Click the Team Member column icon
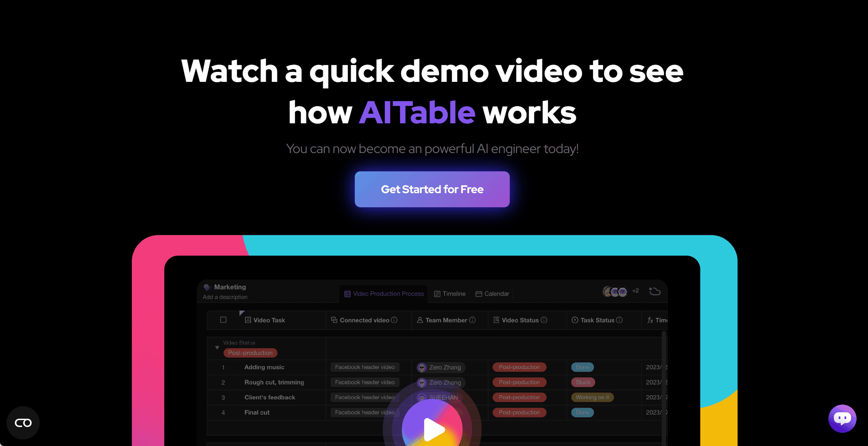The width and height of the screenshot is (868, 446). pyautogui.click(x=419, y=320)
